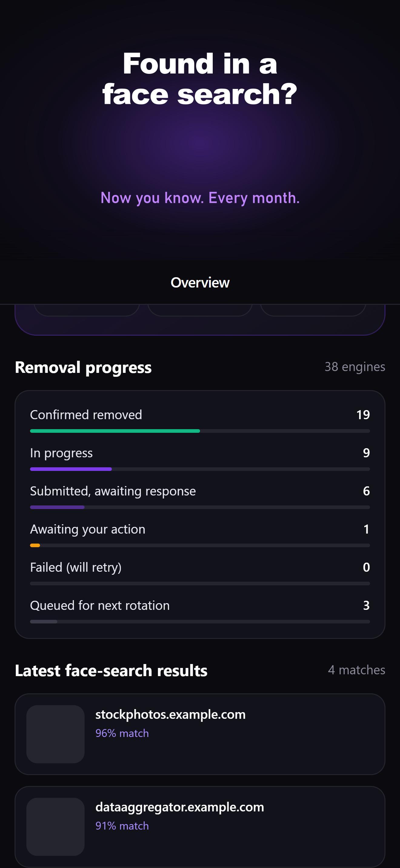
Task: Click the 4 matches count
Action: click(356, 670)
